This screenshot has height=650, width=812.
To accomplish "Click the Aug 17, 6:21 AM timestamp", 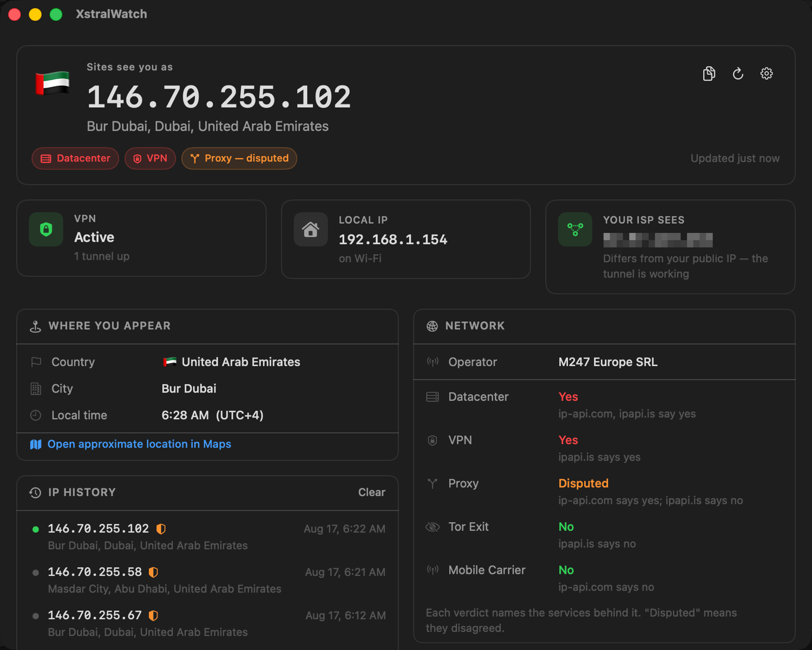I will coord(345,572).
